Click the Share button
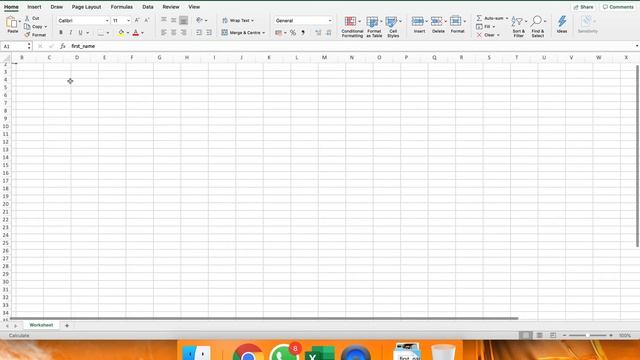 pyautogui.click(x=583, y=7)
